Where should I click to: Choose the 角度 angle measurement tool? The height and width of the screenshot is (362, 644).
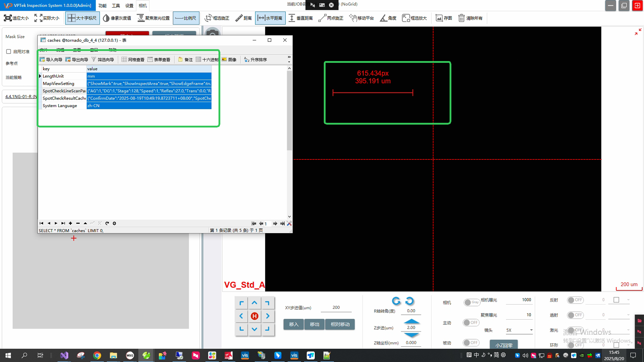click(x=388, y=18)
